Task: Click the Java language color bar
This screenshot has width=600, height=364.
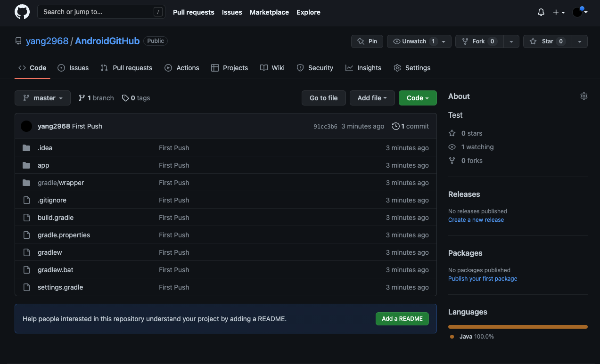Action: click(x=518, y=326)
